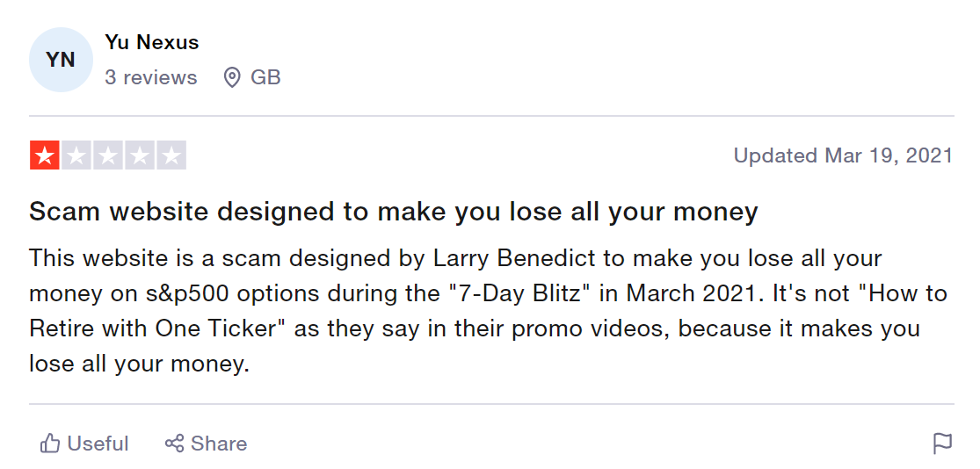980x469 pixels.
Task: Click the flag report icon
Action: click(942, 444)
